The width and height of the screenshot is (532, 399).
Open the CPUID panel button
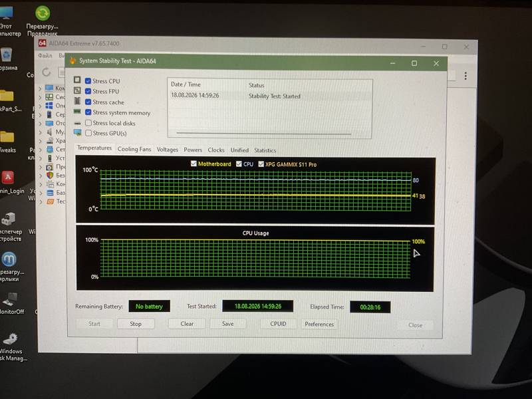pyautogui.click(x=278, y=324)
